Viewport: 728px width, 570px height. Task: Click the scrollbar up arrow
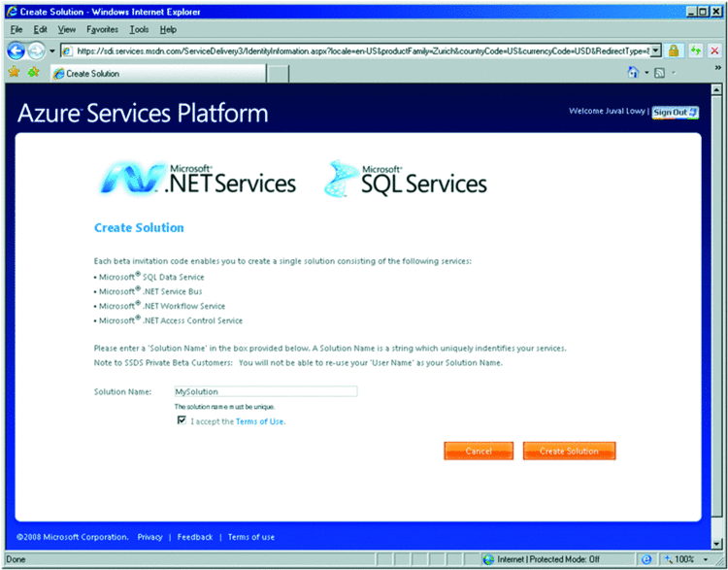pyautogui.click(x=716, y=89)
